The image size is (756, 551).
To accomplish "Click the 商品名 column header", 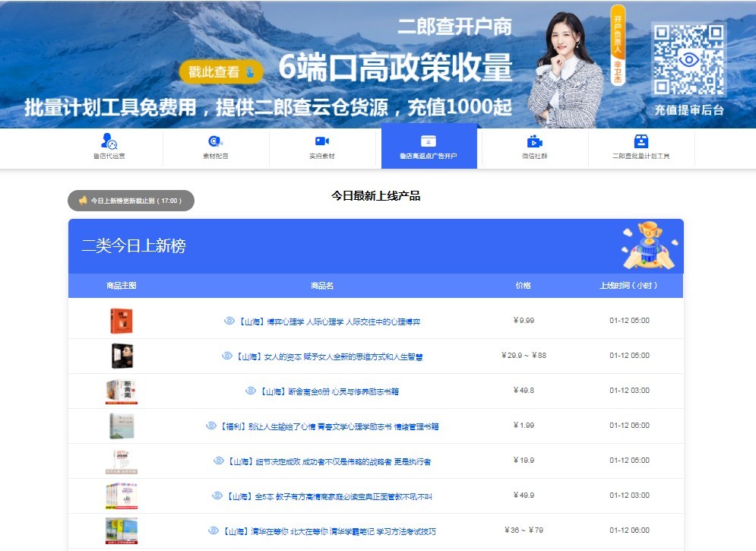I will point(322,286).
